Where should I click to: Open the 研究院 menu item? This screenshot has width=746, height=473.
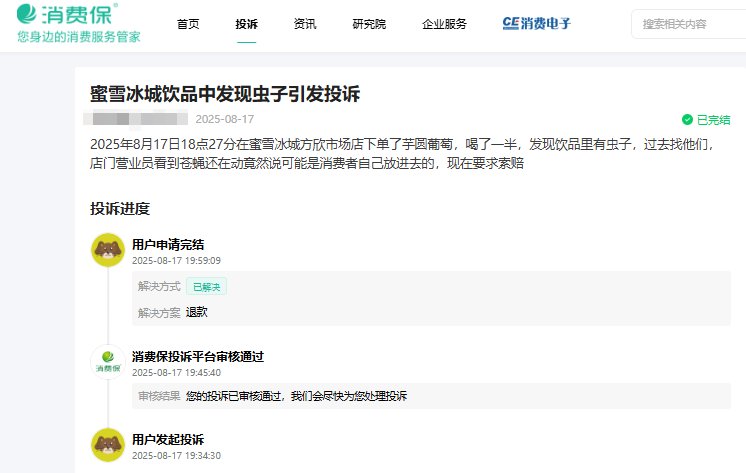[x=369, y=24]
